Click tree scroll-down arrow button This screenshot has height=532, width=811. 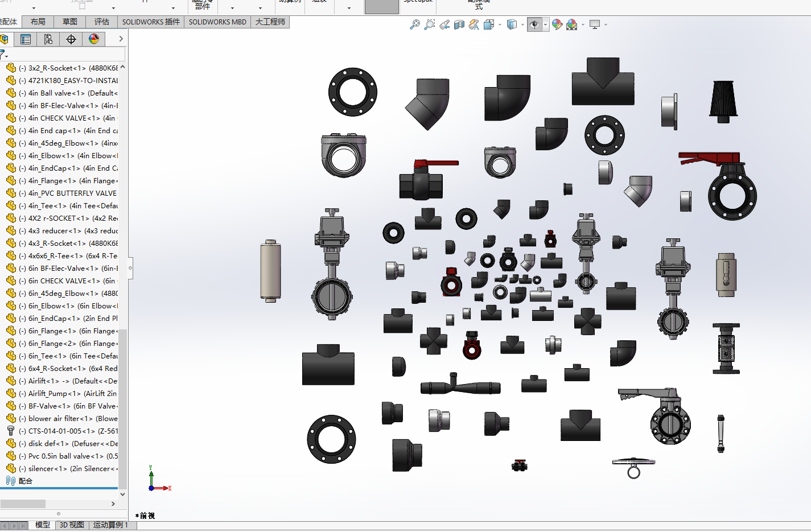point(122,494)
